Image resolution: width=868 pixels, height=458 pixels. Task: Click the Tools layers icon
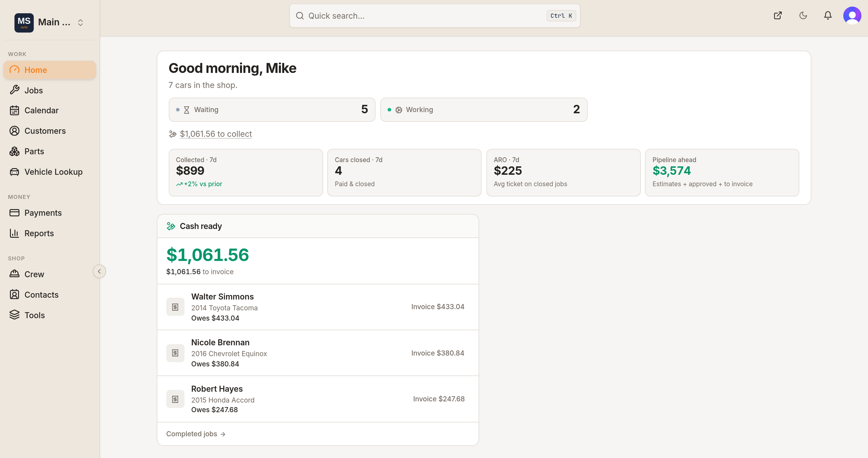[14, 315]
